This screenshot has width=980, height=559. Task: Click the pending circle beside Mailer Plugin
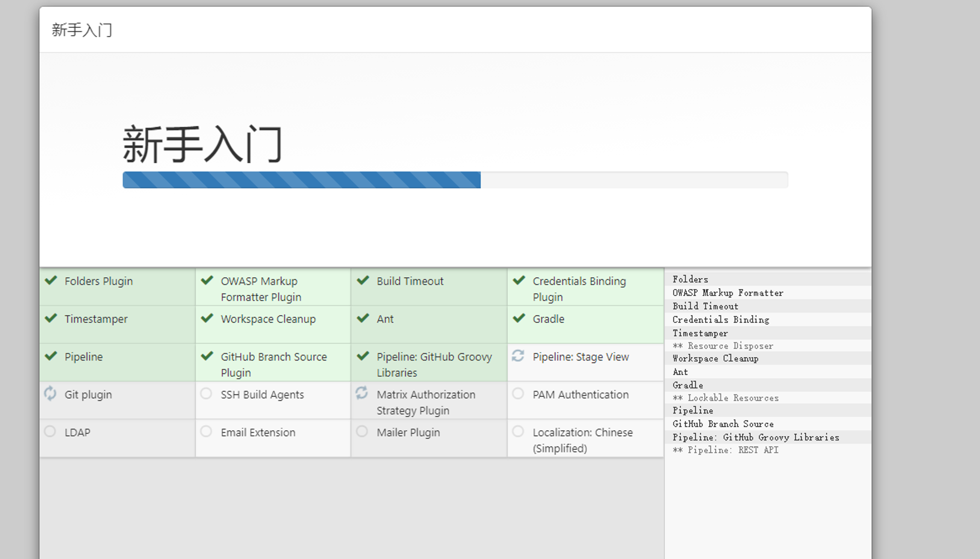click(362, 431)
